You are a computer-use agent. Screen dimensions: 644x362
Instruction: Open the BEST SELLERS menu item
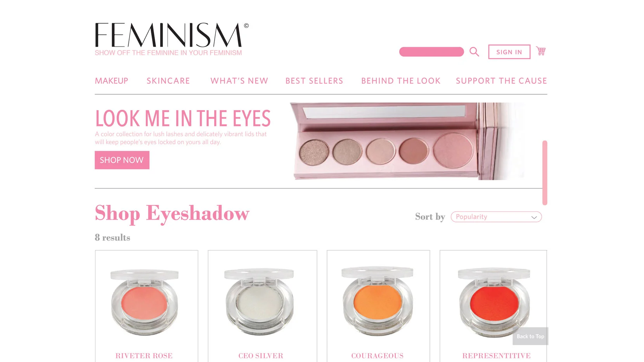[314, 81]
